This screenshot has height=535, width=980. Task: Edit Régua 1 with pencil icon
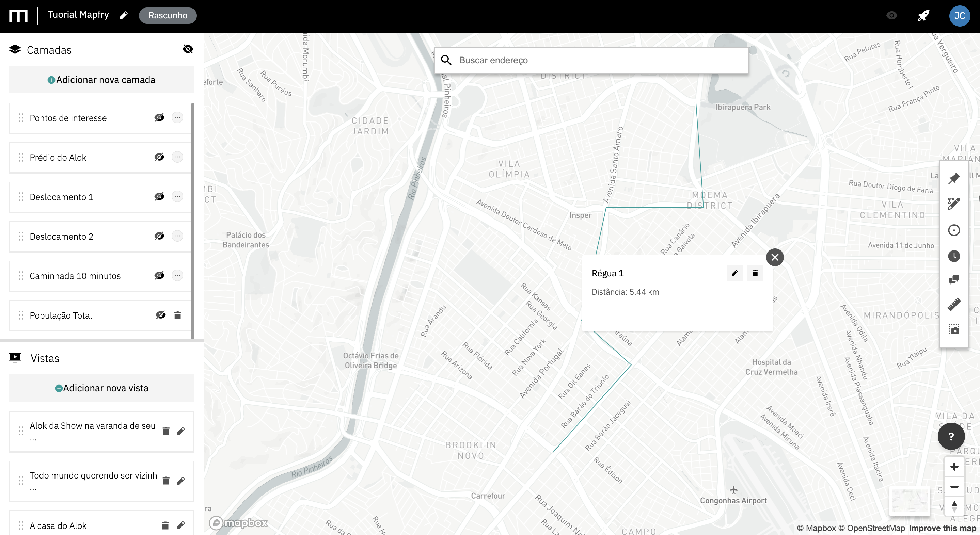tap(734, 273)
